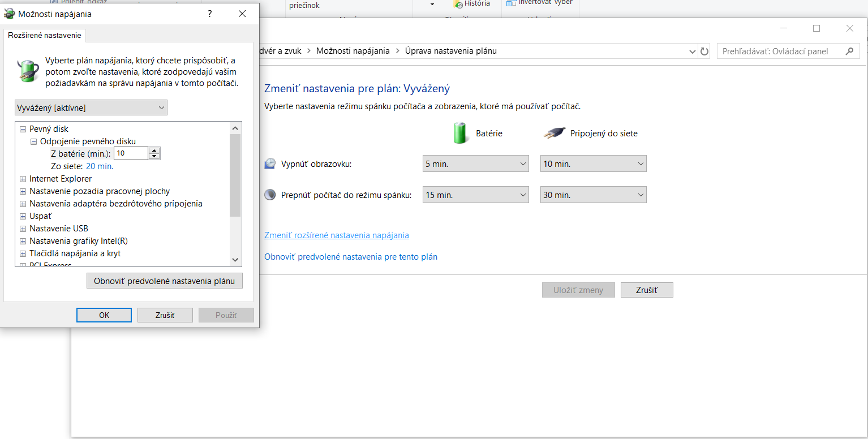Refresh the Control Panel window
868x439 pixels.
pos(704,51)
